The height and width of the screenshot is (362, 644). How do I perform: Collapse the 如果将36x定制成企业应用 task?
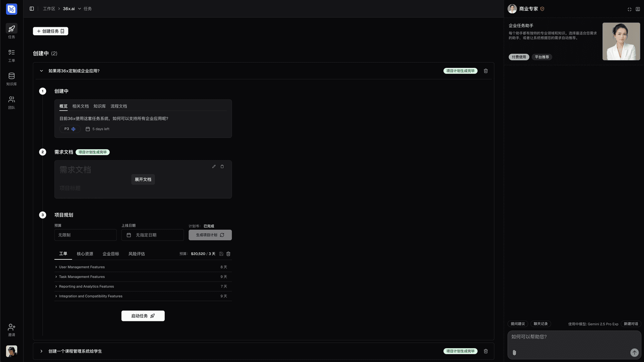point(41,71)
